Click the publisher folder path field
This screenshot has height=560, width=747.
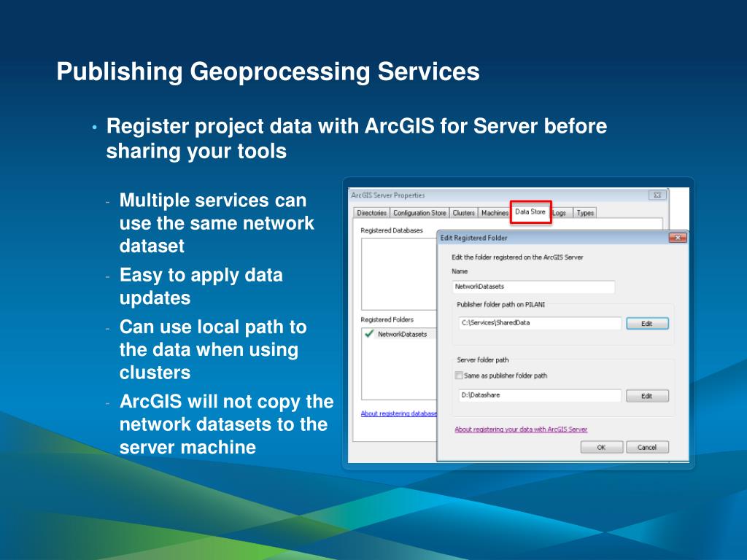click(540, 323)
